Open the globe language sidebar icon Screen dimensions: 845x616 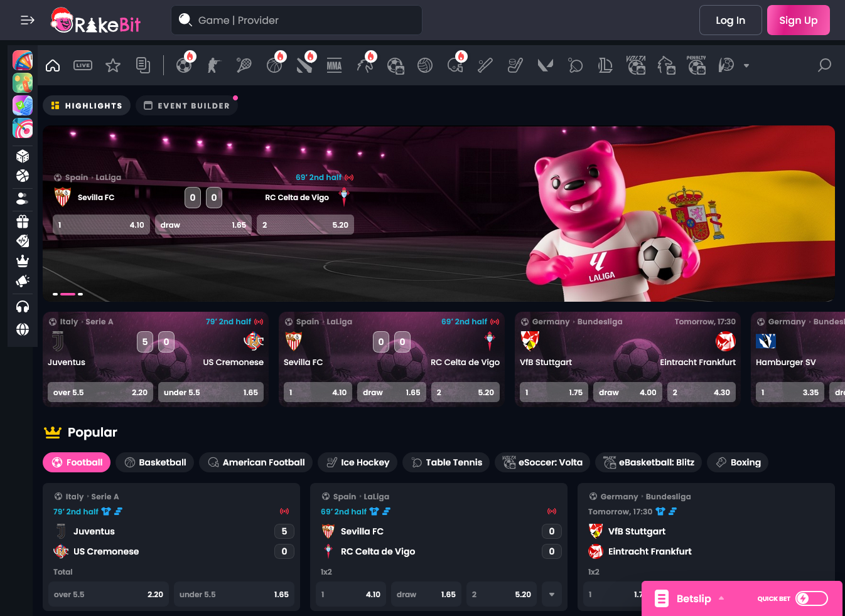click(23, 329)
